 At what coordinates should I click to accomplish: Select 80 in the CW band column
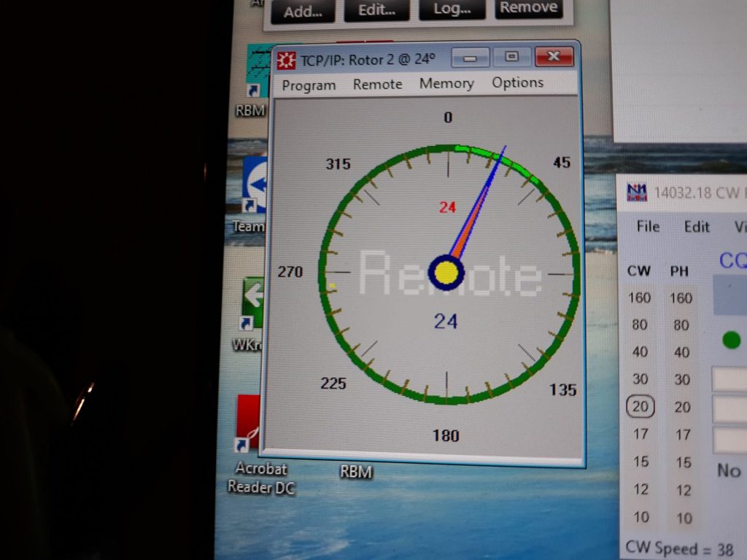pyautogui.click(x=639, y=324)
